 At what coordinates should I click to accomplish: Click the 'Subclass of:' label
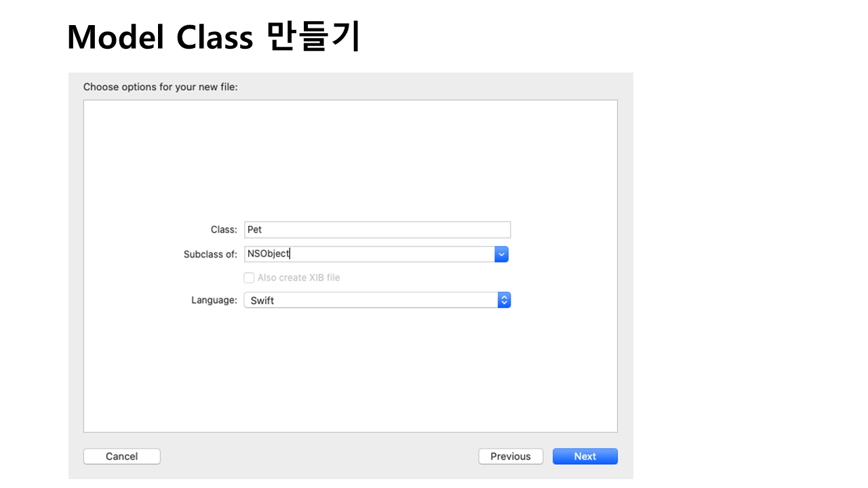(210, 255)
